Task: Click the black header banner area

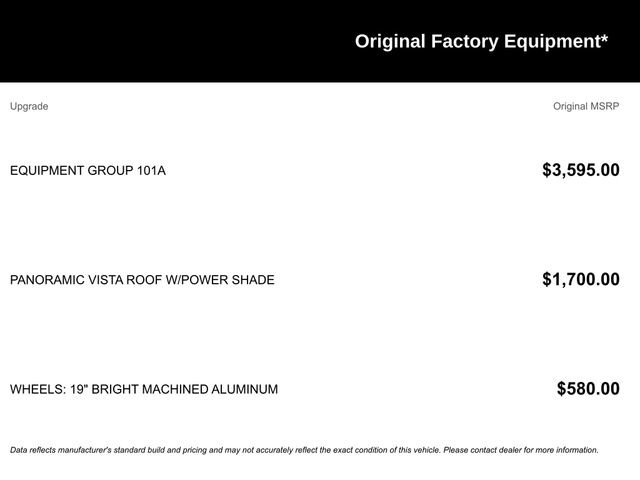Action: pos(320,41)
